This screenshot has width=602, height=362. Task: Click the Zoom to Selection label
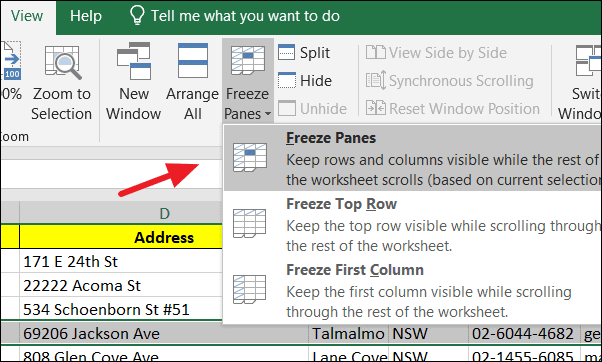(61, 104)
